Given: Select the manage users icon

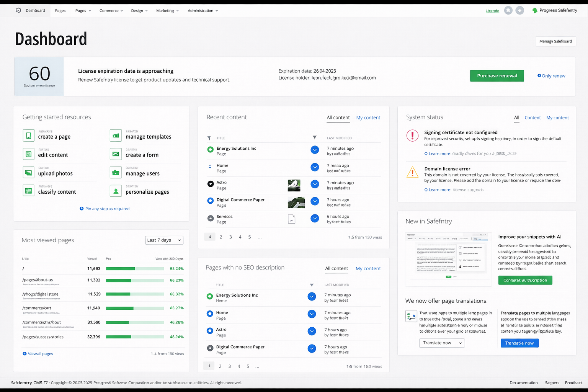Looking at the screenshot, I should tap(116, 172).
